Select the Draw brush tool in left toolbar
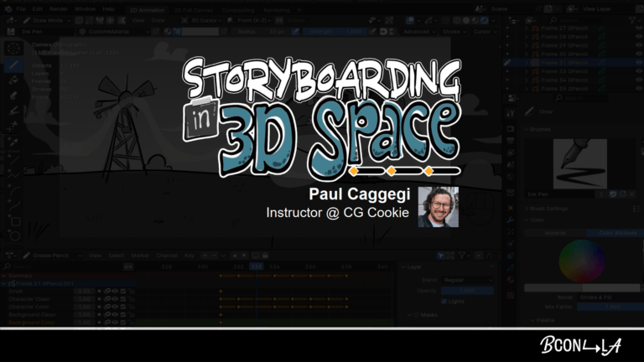 pyautogui.click(x=13, y=65)
